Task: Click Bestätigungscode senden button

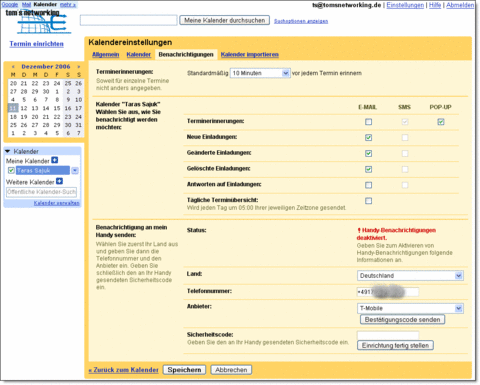Action: (x=402, y=320)
